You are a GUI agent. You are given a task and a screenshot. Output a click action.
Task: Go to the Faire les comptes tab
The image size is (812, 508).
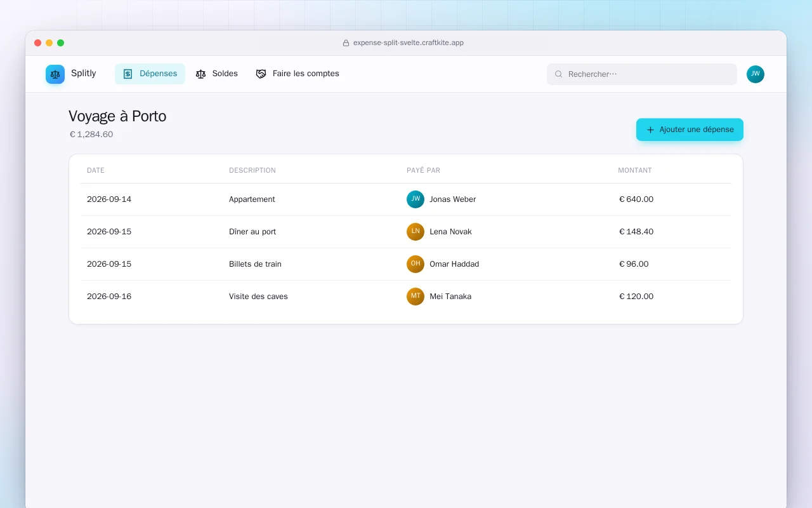click(x=298, y=74)
